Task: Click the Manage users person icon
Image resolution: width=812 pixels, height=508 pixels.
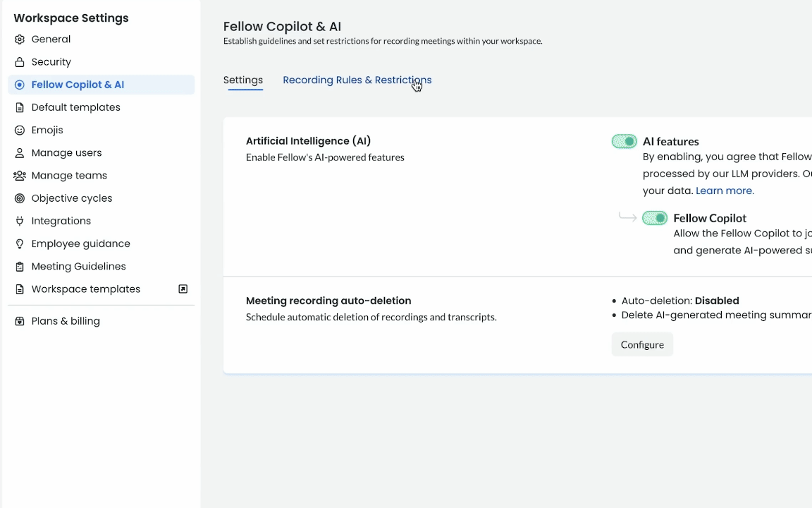Action: [20, 153]
